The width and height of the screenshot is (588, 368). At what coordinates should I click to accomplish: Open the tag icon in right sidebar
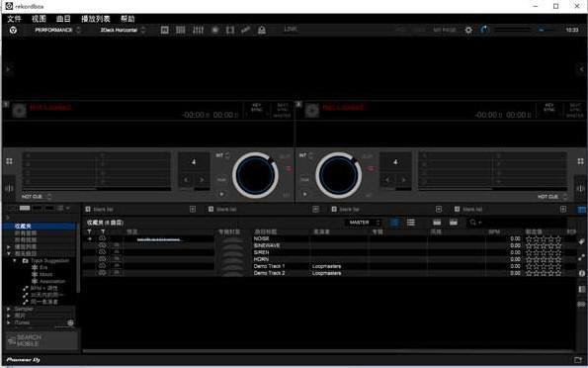pyautogui.click(x=582, y=241)
